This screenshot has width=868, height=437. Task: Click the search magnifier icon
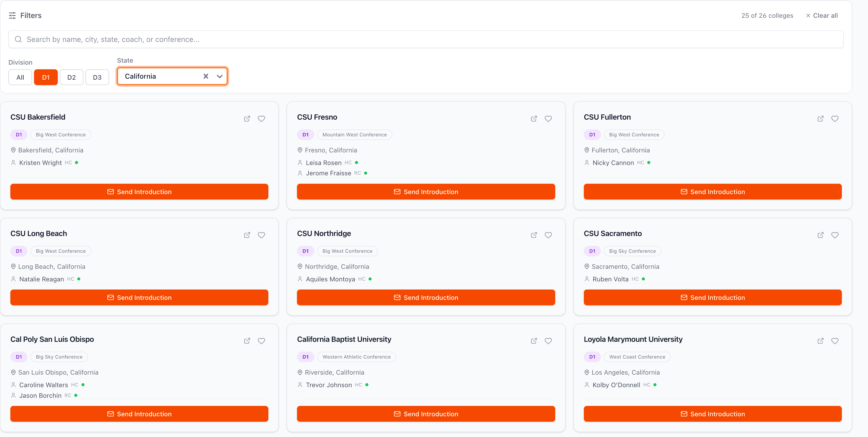(x=18, y=39)
